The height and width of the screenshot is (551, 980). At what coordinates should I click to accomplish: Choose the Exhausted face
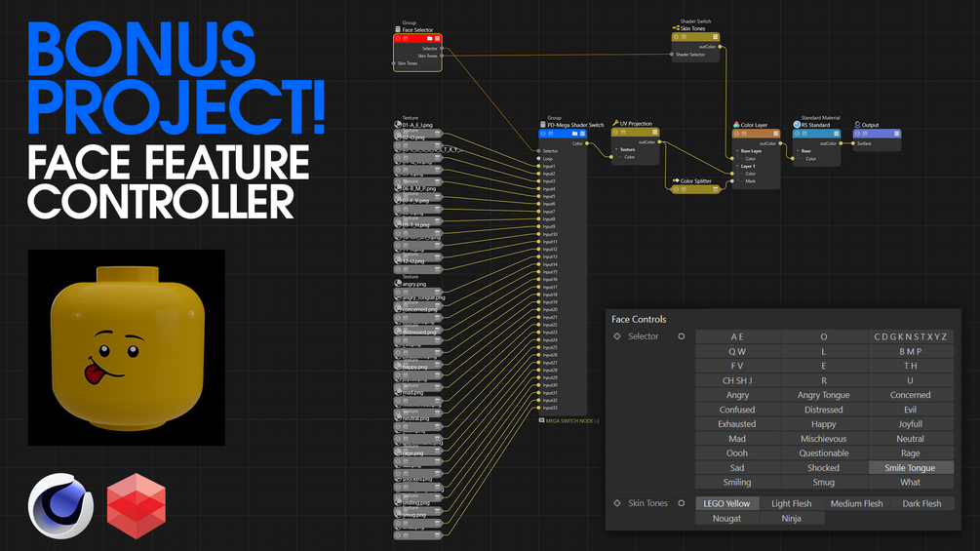(x=737, y=424)
